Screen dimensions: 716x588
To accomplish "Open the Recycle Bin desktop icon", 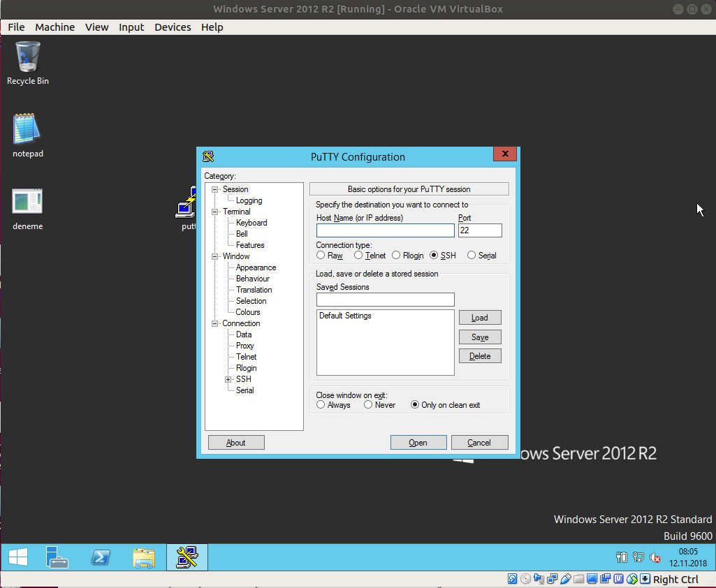I will [x=27, y=63].
